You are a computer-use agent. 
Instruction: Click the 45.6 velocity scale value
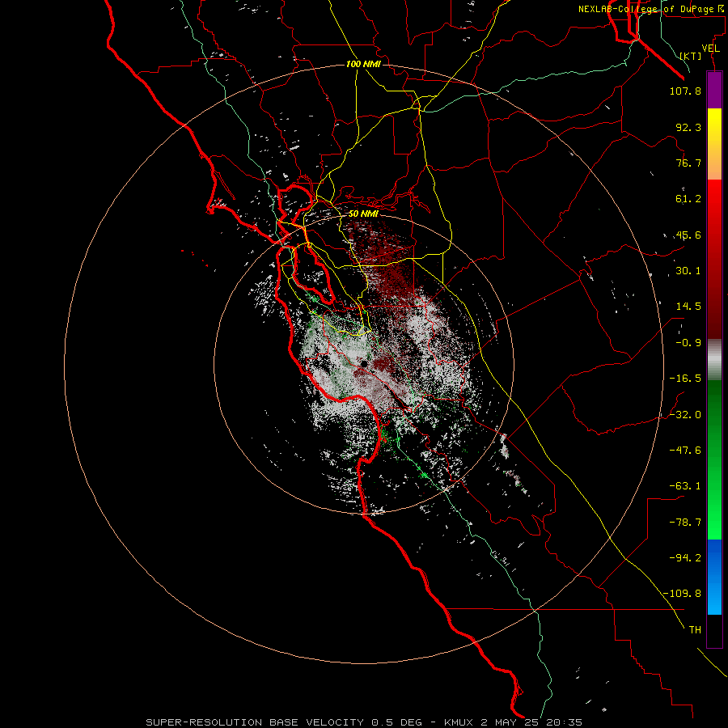688,235
